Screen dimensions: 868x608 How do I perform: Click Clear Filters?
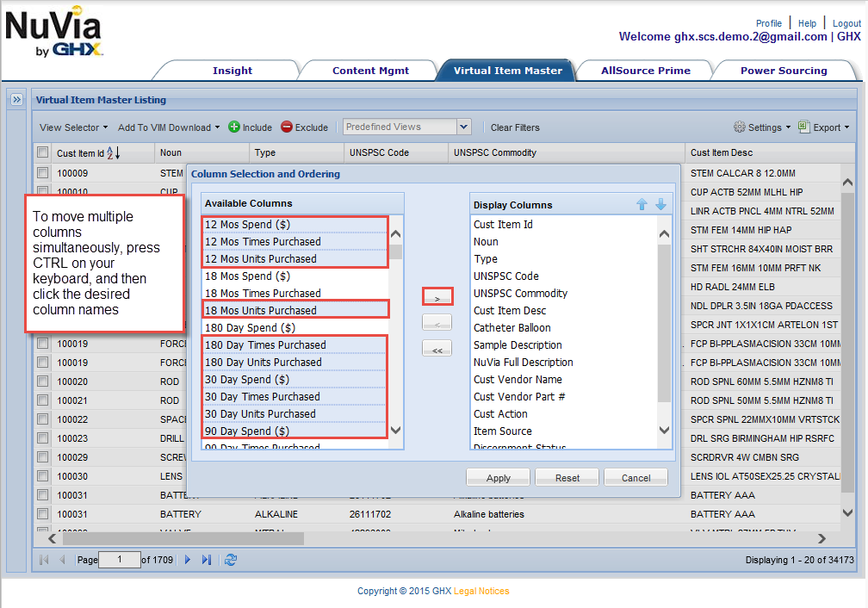(x=515, y=127)
